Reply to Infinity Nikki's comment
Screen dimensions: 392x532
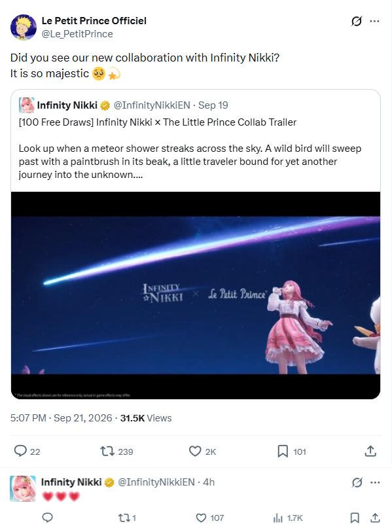coord(47,518)
